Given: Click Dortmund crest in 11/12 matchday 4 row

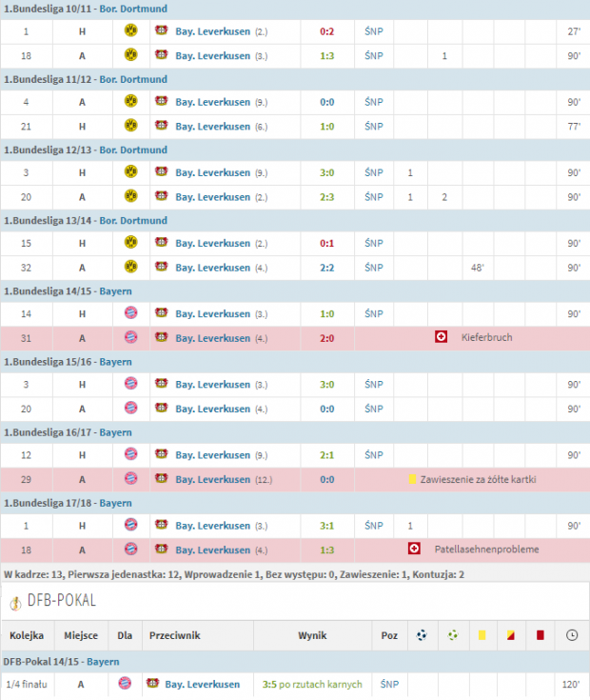Looking at the screenshot, I should [x=130, y=101].
